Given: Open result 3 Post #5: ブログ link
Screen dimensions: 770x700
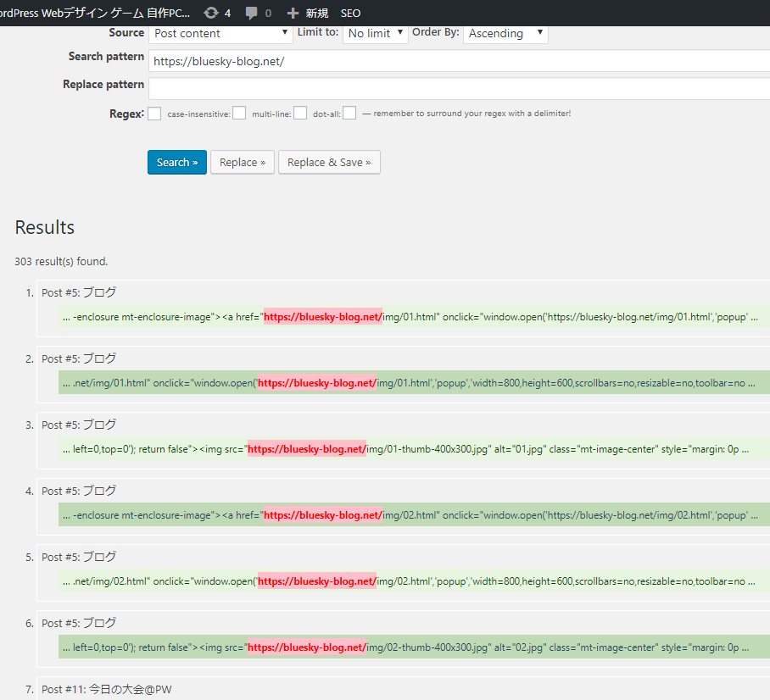Looking at the screenshot, I should click(79, 425).
